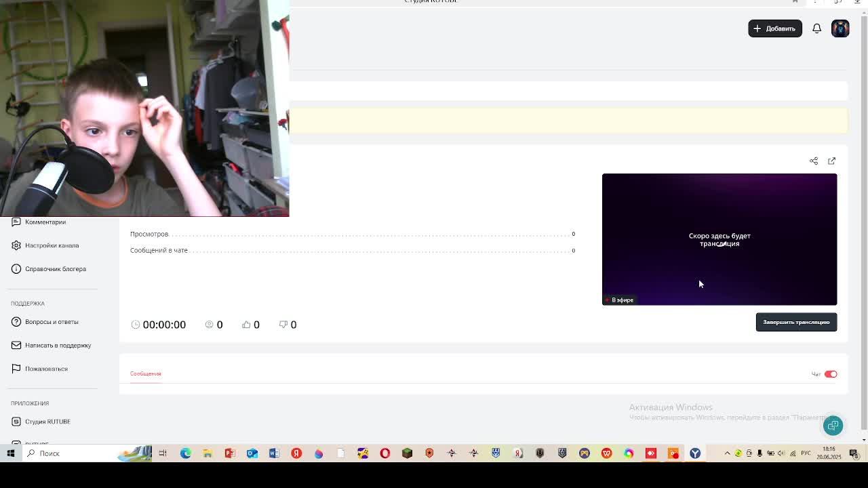Click the likes thumbs-up counter icon
868x488 pixels.
246,325
